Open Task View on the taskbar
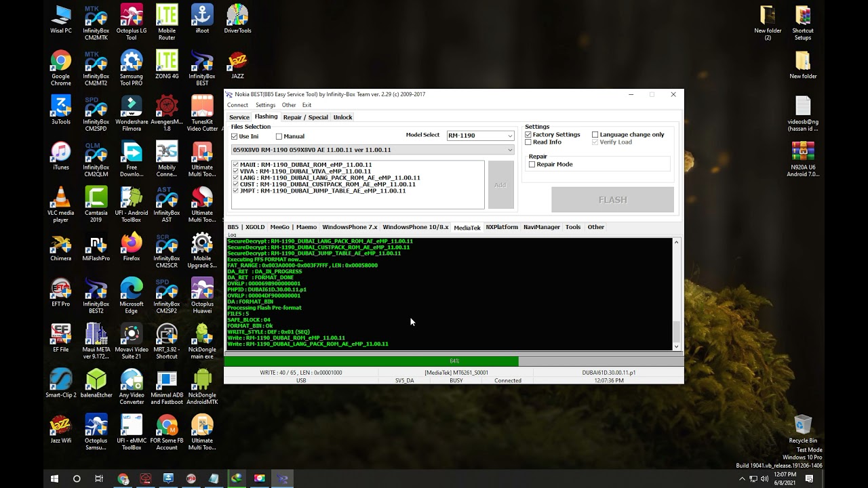Image resolution: width=868 pixels, height=488 pixels. point(99,479)
